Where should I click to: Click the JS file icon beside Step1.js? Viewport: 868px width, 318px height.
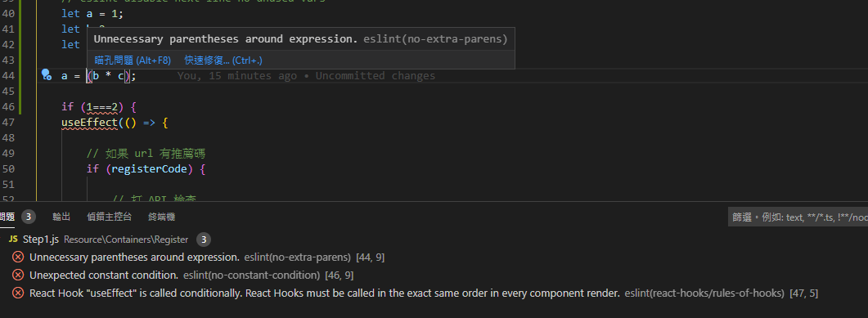(x=13, y=240)
